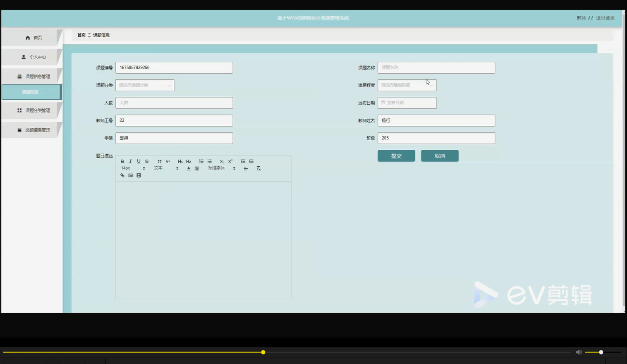Open the 发布日期 date picker
627x364 pixels.
(407, 103)
